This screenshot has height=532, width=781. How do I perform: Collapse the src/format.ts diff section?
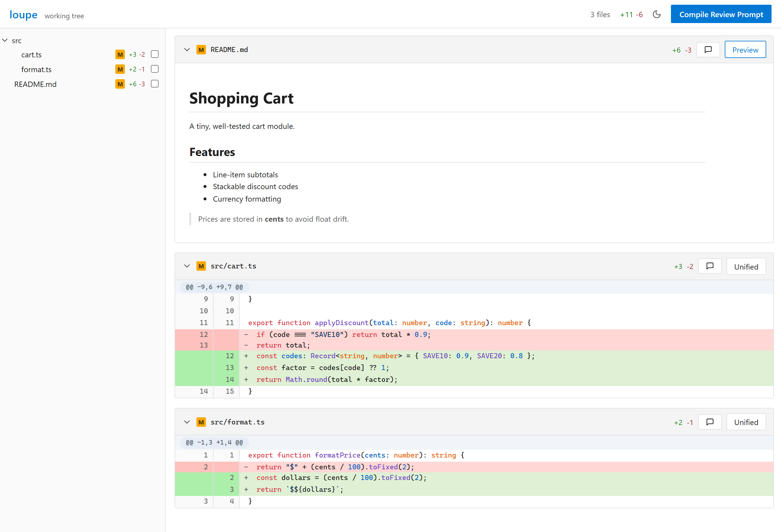point(187,422)
